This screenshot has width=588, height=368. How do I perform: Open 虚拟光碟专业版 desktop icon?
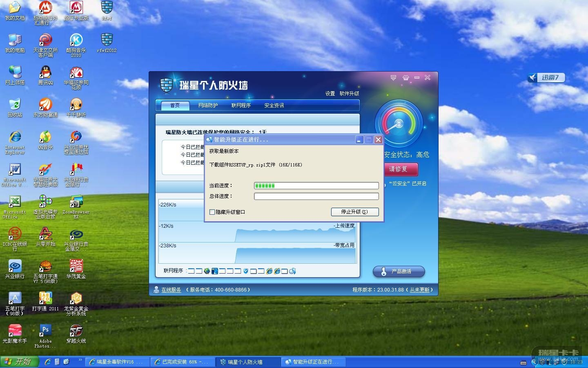coord(45,207)
